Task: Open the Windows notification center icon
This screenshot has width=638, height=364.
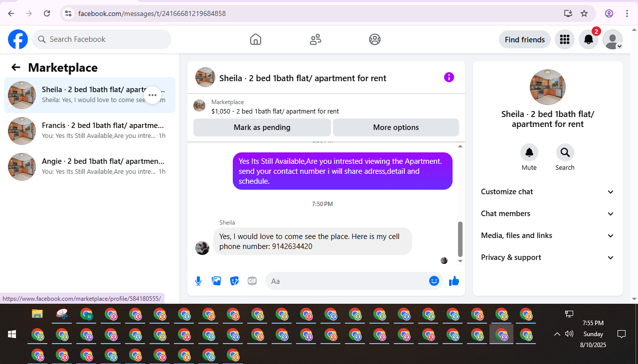Action: (622, 334)
